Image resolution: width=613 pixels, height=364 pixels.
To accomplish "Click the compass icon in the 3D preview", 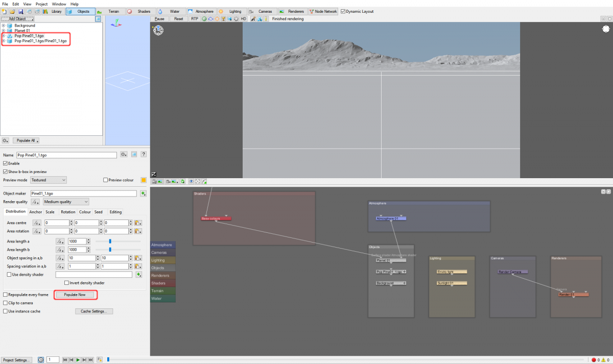I will (x=158, y=30).
